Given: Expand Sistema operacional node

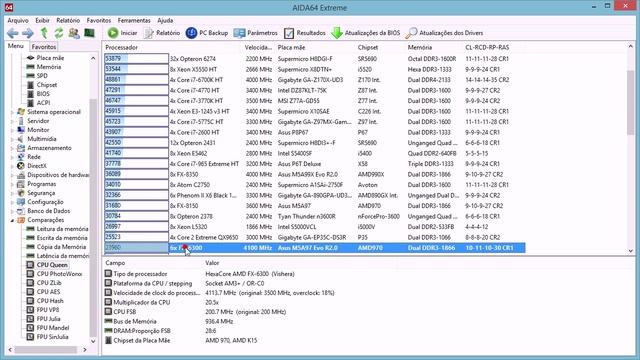Looking at the screenshot, I should (12, 112).
